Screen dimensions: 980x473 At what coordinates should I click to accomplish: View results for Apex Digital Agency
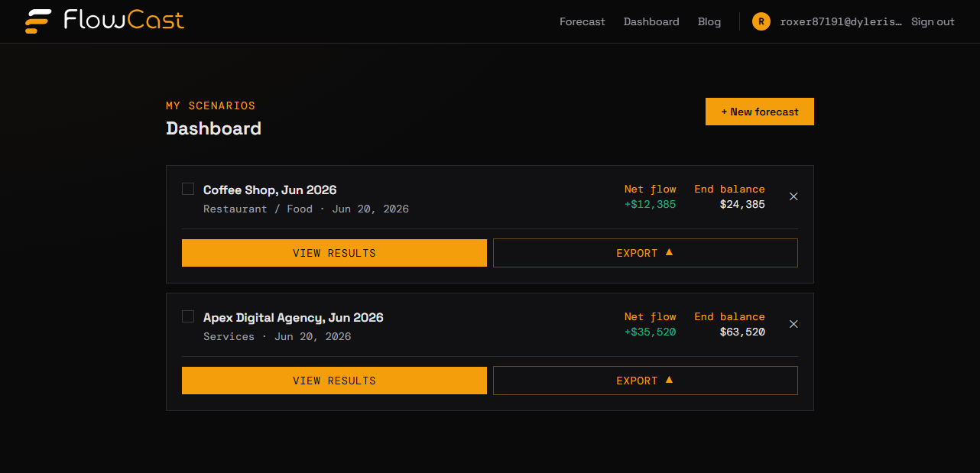(x=334, y=381)
